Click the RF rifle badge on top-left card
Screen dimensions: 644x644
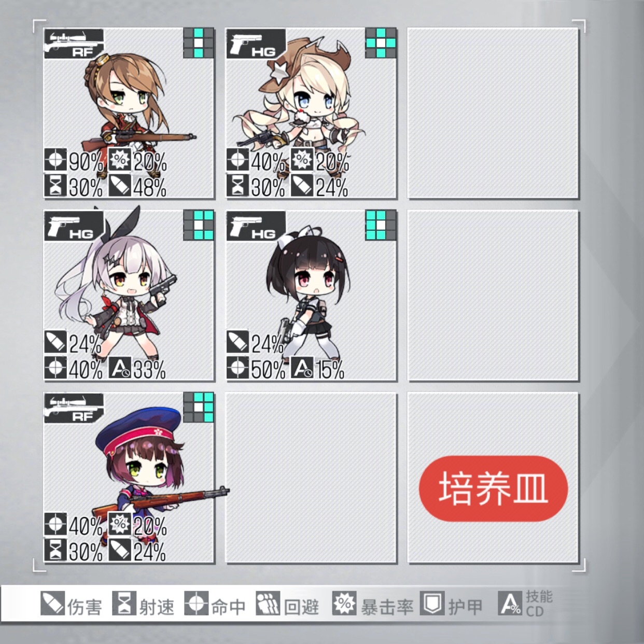tap(74, 44)
